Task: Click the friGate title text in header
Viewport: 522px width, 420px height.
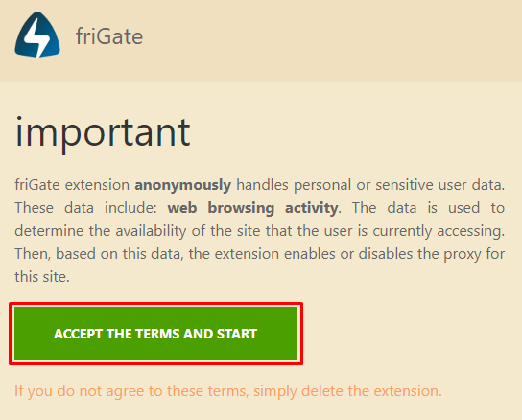Action: click(x=109, y=36)
